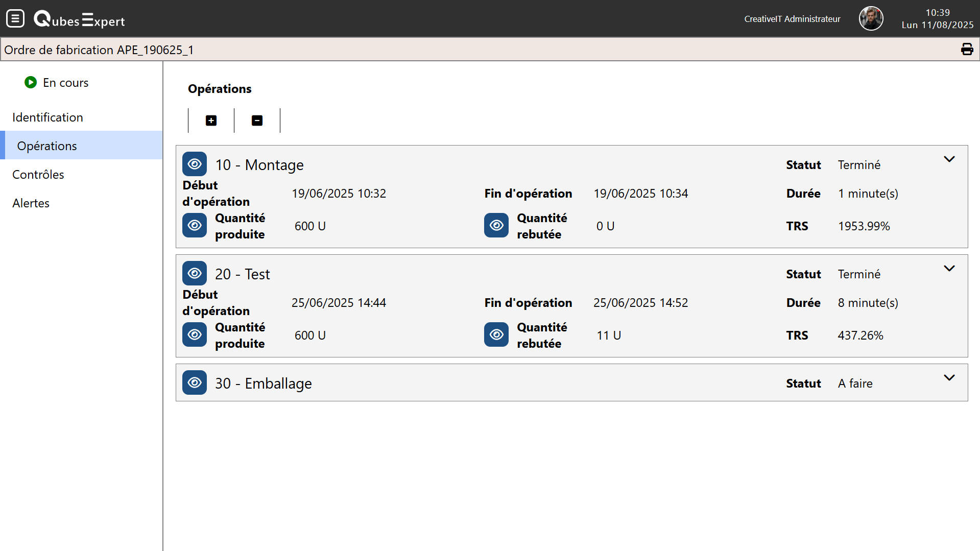Open the hamburger menu icon
Screen dimensions: 980x551
(15, 19)
